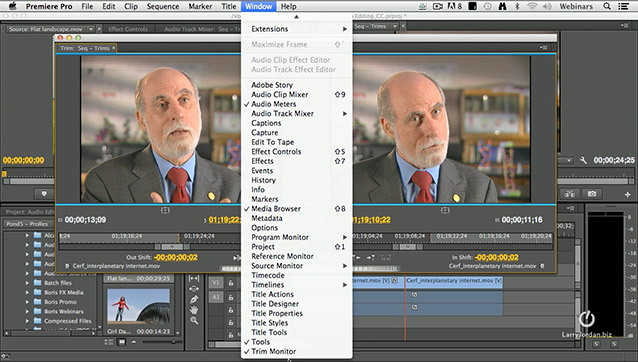Expand the Compressed Files folder
Screen dimensions: 638x362
[27, 321]
